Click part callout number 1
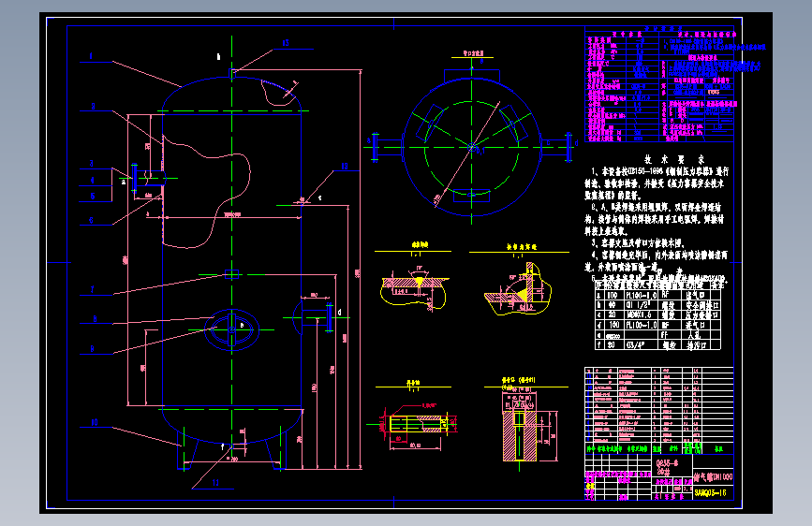Screen dimensions: 812x526 [x=91, y=56]
